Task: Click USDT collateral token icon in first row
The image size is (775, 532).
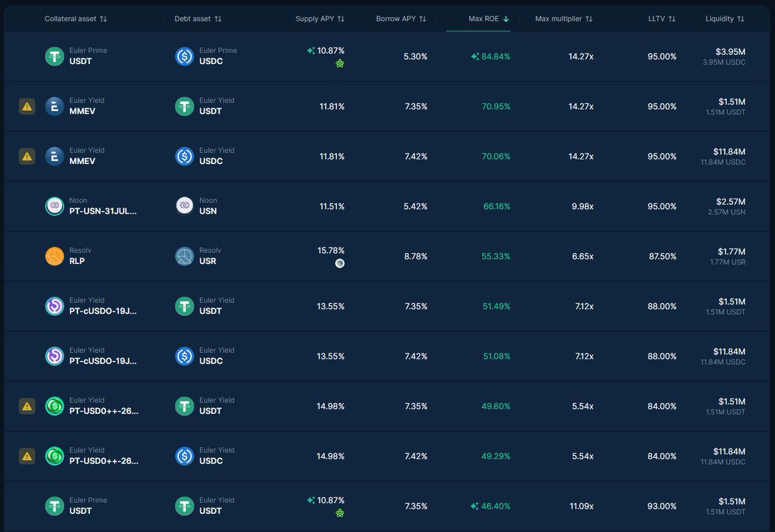Action: pos(55,56)
